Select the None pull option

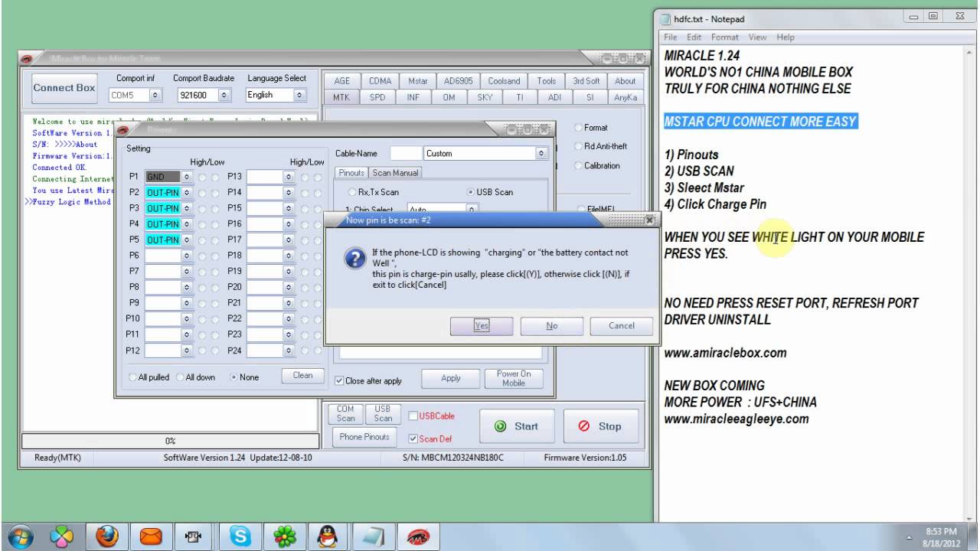[245, 377]
